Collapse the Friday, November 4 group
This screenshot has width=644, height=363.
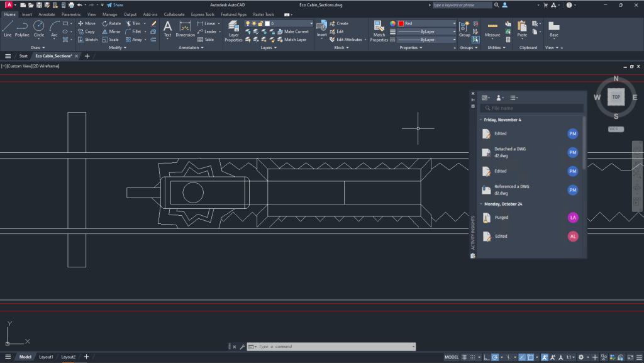point(479,120)
